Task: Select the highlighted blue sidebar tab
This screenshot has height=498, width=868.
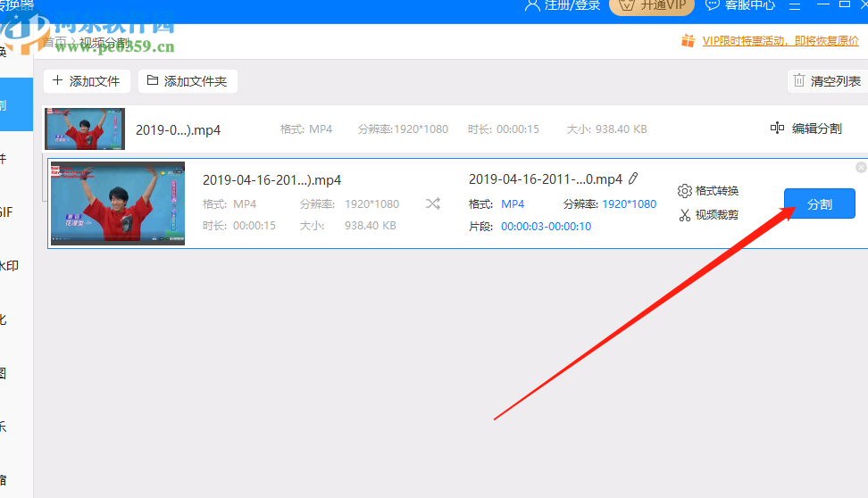Action: pyautogui.click(x=17, y=104)
